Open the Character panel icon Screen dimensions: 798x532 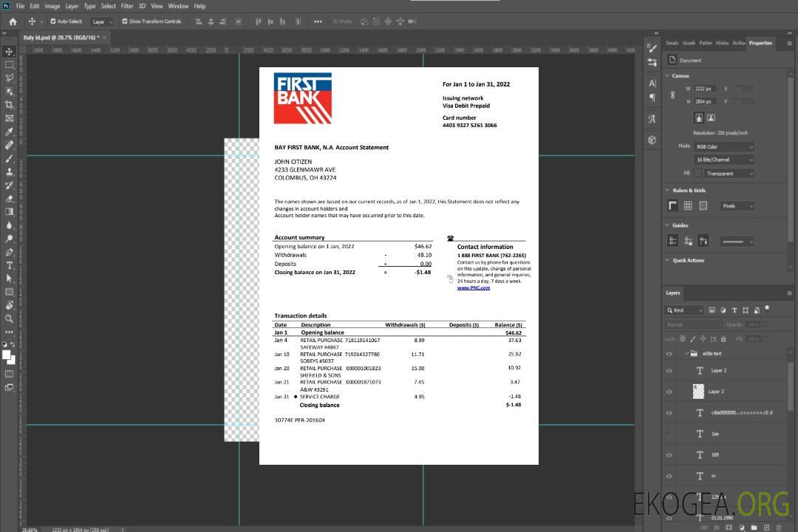(652, 83)
